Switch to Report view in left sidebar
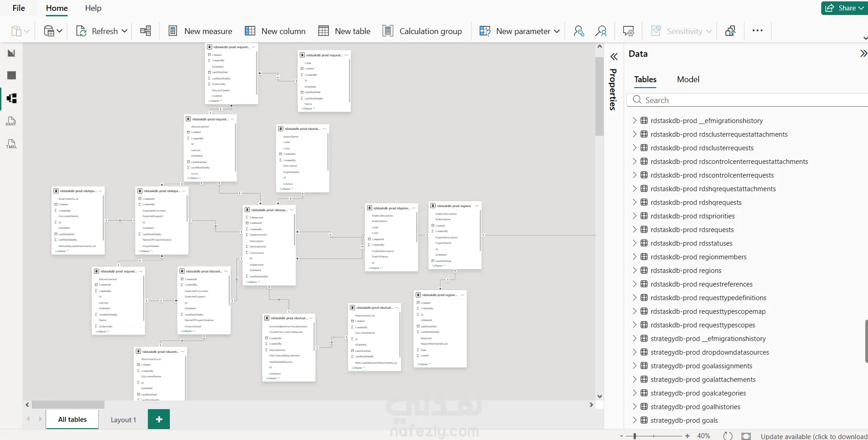Screen dimensions: 868x440 pyautogui.click(x=12, y=53)
